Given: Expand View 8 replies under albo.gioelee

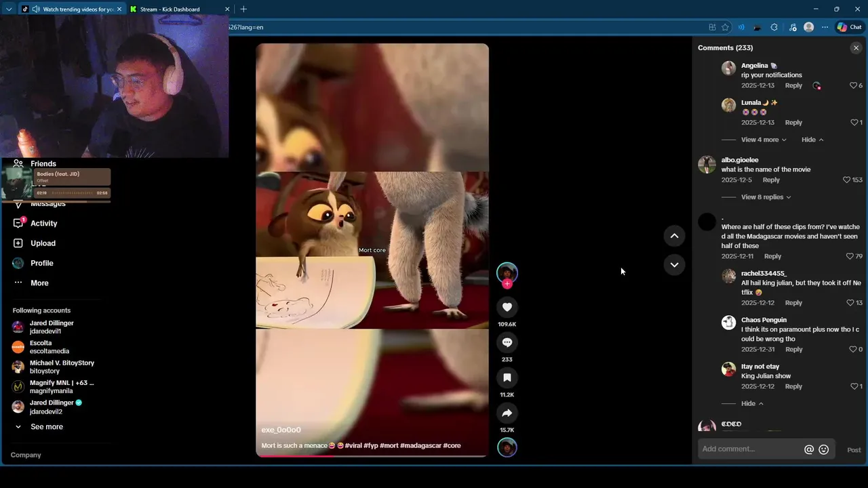Looking at the screenshot, I should [x=766, y=197].
